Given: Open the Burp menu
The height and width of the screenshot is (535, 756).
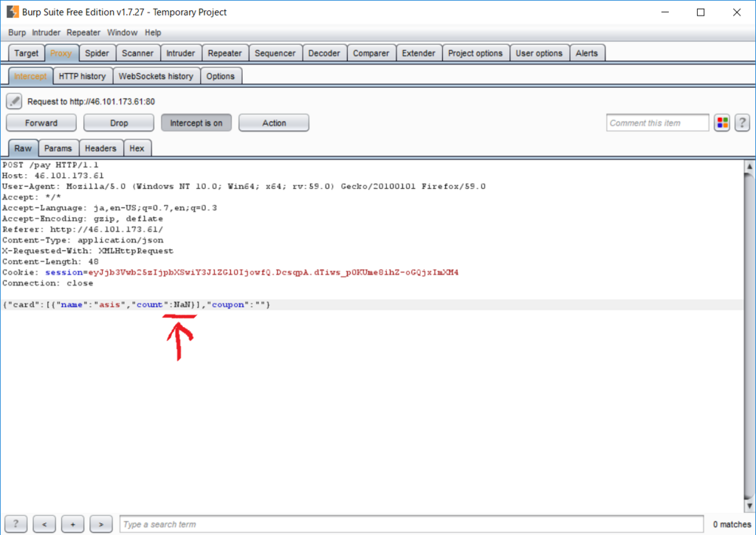Looking at the screenshot, I should coord(17,32).
